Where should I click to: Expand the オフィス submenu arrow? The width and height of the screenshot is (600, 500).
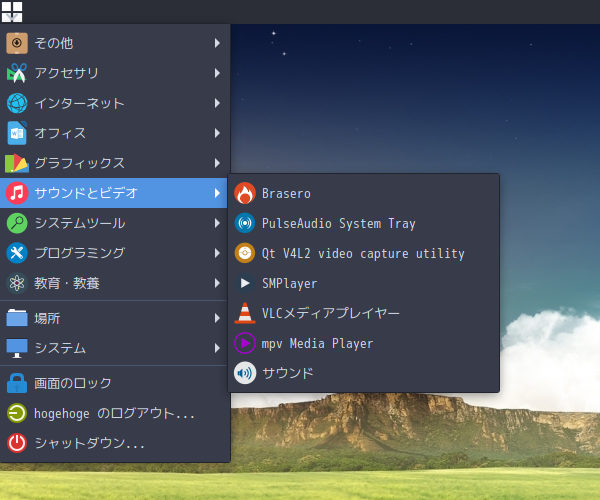[x=217, y=133]
